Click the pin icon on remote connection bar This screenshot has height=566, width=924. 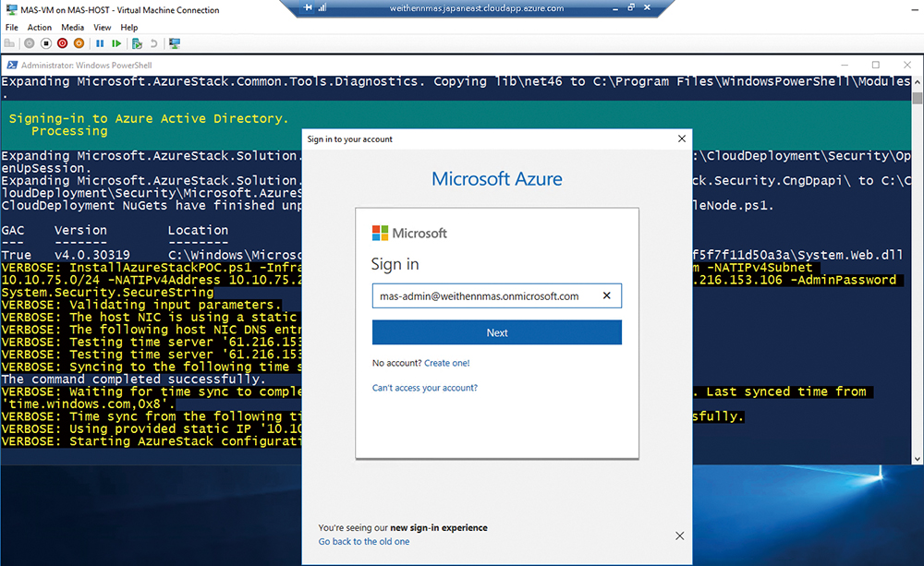[x=308, y=7]
